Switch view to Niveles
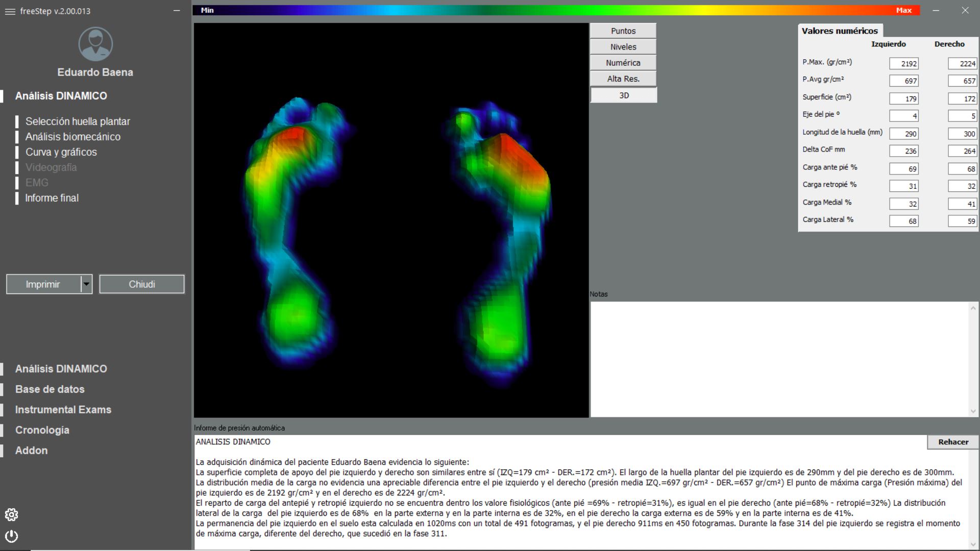This screenshot has width=980, height=551. click(x=623, y=47)
